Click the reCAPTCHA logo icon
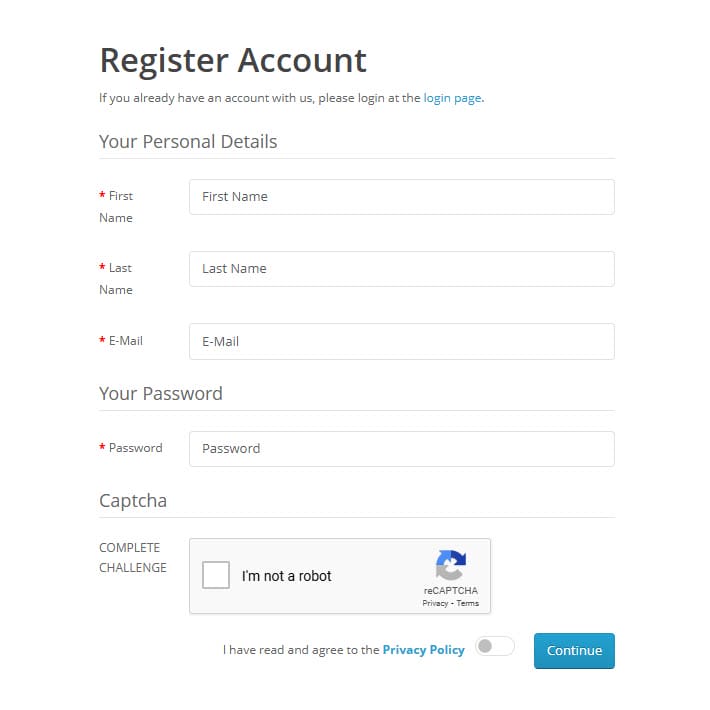This screenshot has height=710, width=710. tap(451, 565)
